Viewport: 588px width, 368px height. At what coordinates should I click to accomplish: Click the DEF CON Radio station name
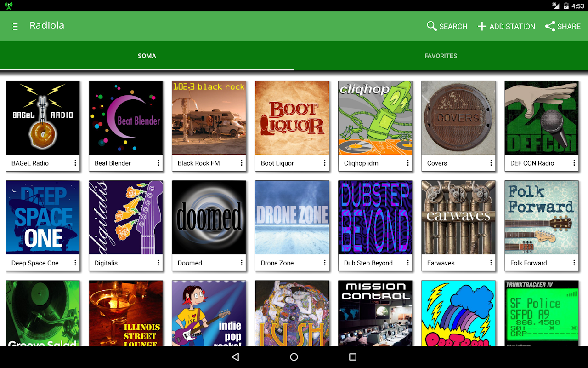coord(532,163)
